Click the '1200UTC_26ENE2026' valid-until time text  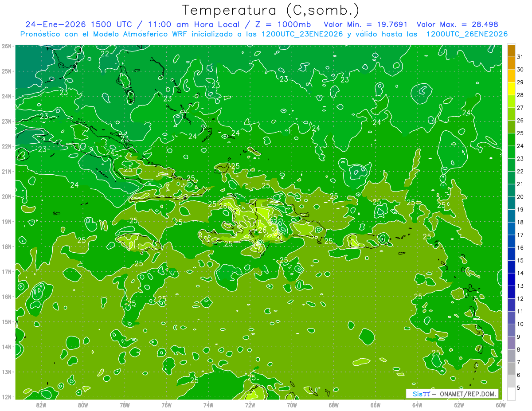(x=467, y=34)
